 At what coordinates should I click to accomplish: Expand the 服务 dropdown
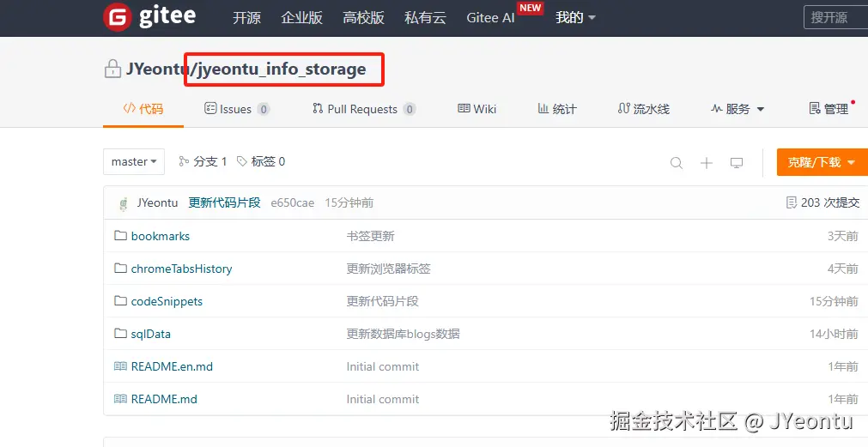737,109
